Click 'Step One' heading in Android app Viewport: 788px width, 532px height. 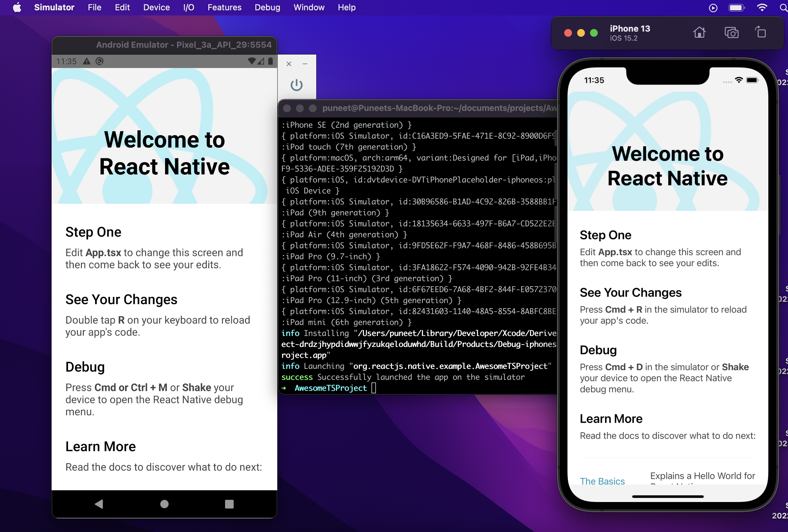(x=93, y=232)
